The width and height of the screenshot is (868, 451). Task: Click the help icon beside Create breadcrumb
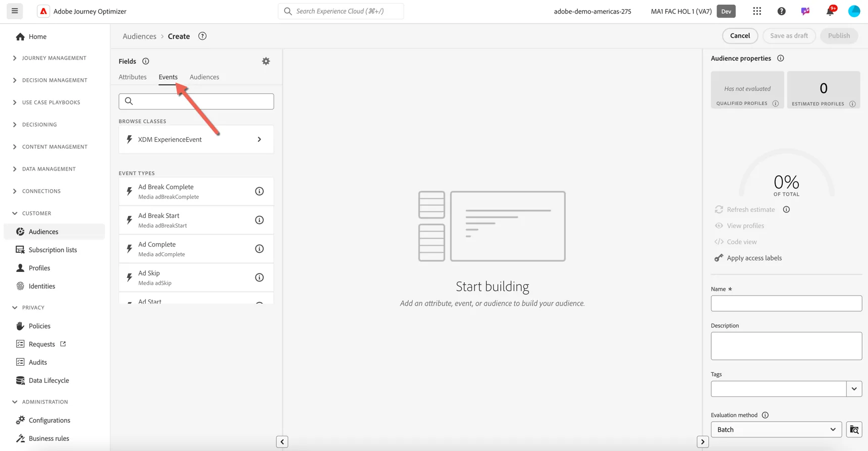202,36
